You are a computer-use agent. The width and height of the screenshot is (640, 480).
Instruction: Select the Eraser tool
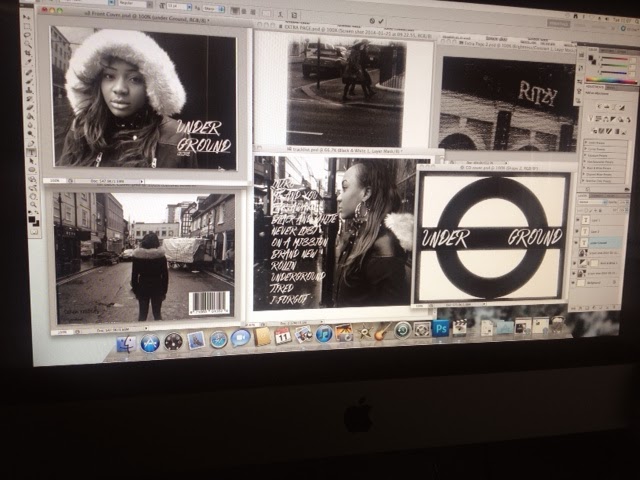coord(30,107)
